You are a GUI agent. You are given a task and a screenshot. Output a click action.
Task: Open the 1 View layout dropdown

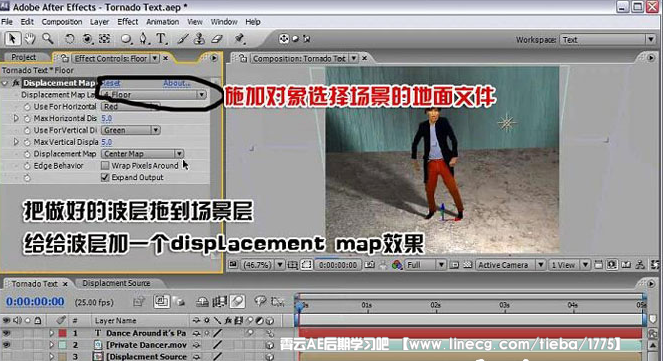pyautogui.click(x=570, y=265)
